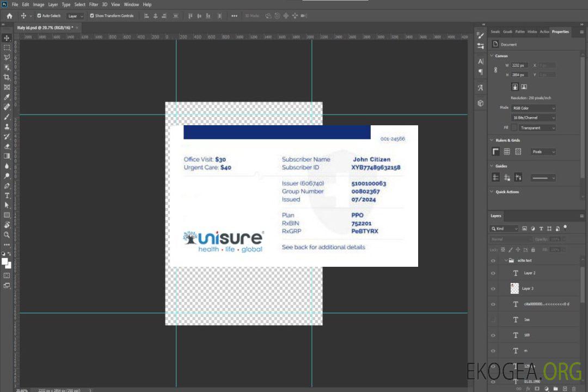588x392 pixels.
Task: Show the hidden 1aa text layer
Action: [x=493, y=320]
